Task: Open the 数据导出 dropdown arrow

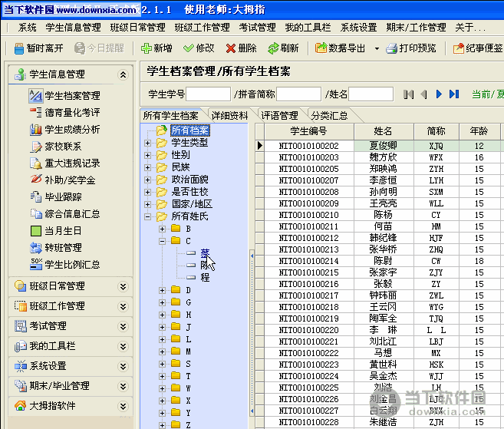Action: click(377, 48)
